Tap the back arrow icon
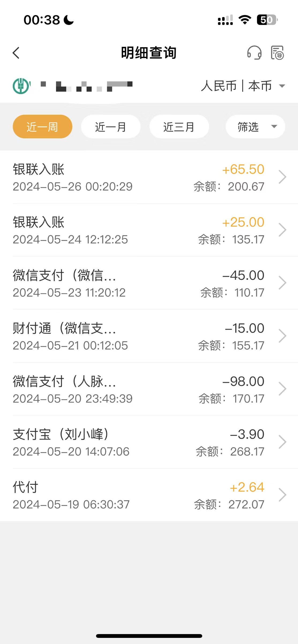 coord(16,53)
